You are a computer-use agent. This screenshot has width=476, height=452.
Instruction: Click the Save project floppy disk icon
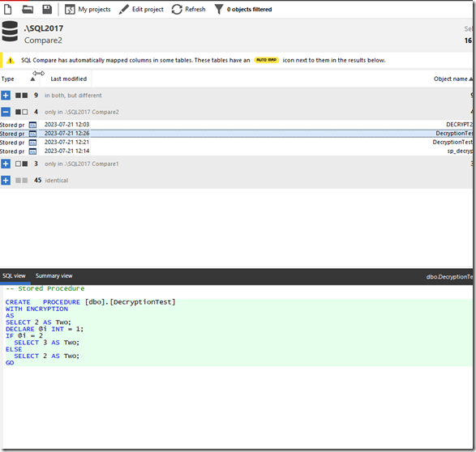(47, 10)
